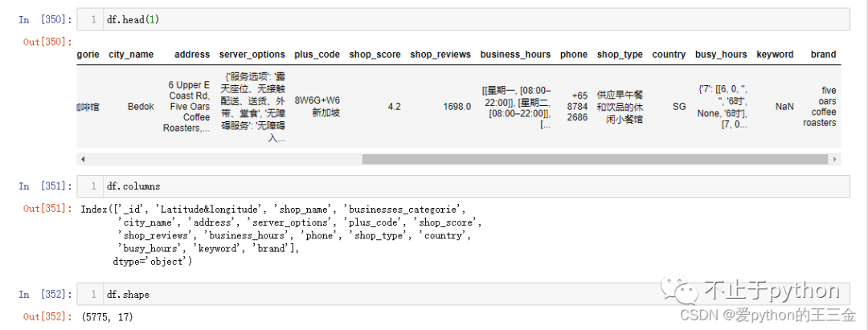Select the address column header
The width and height of the screenshot is (868, 330).
point(192,55)
